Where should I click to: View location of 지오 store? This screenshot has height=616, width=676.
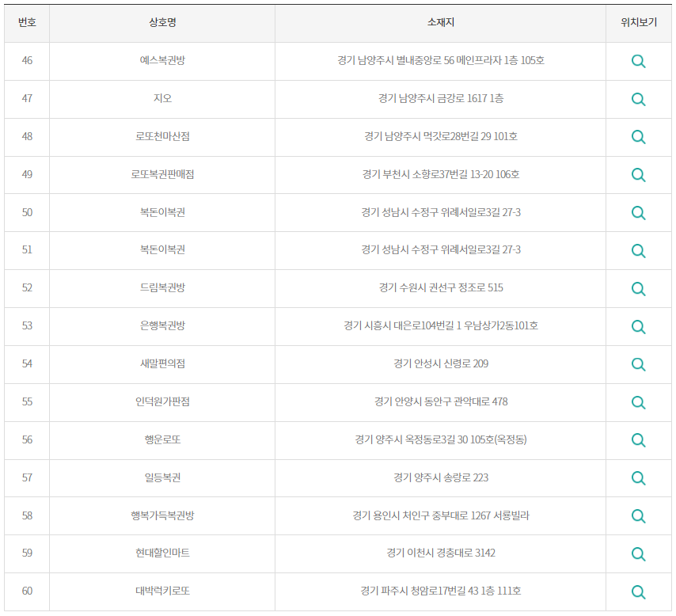(638, 99)
